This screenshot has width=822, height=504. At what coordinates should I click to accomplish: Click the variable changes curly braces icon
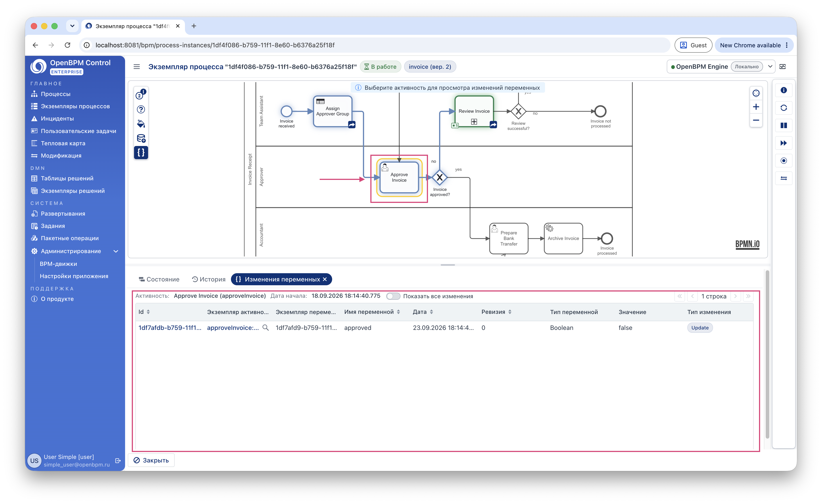pyautogui.click(x=141, y=153)
